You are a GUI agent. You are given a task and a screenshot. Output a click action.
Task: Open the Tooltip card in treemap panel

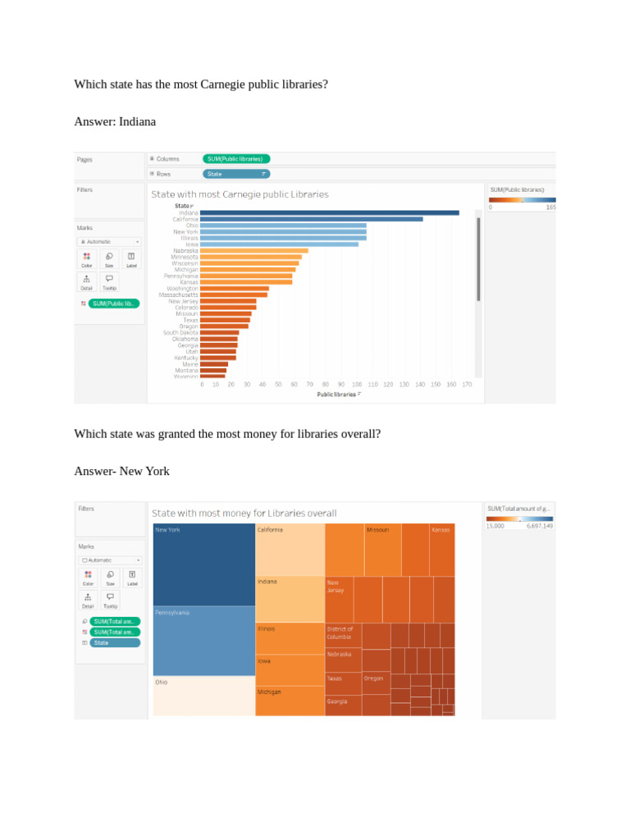click(111, 600)
